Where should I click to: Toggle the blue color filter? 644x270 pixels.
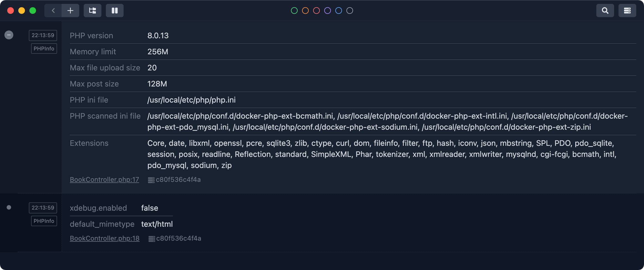point(339,11)
